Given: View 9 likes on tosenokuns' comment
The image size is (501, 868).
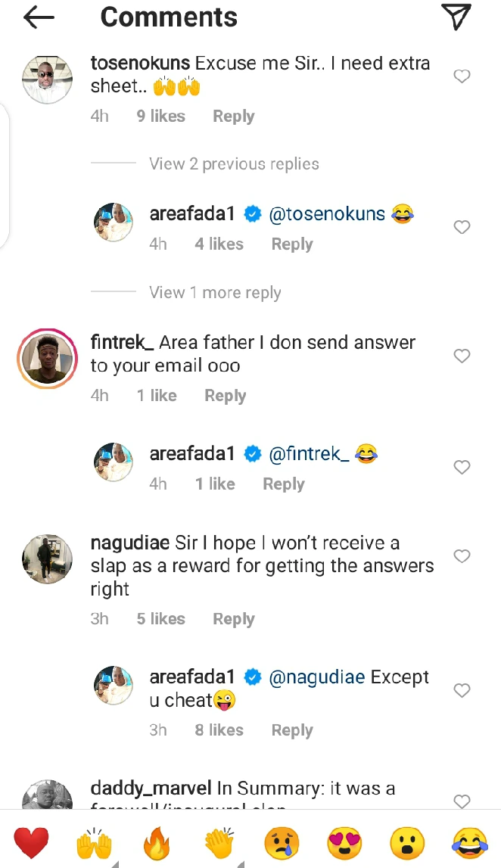Looking at the screenshot, I should pyautogui.click(x=160, y=117).
